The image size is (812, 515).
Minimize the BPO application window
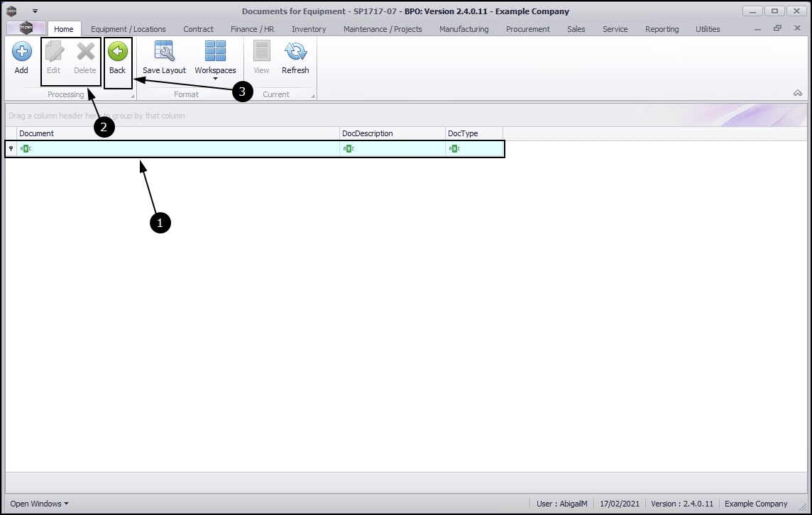coord(752,11)
